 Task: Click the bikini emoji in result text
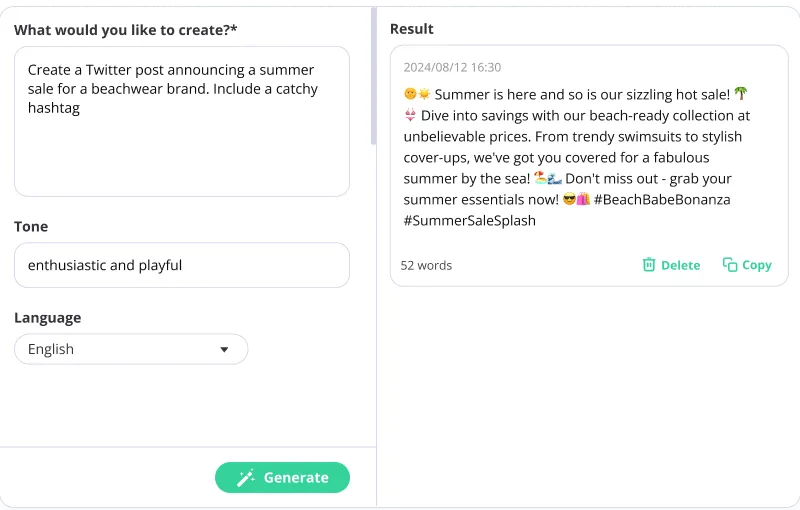click(410, 116)
